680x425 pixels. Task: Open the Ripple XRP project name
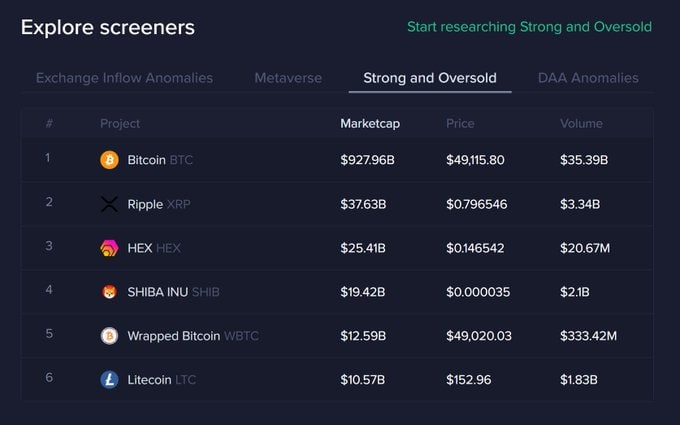158,204
